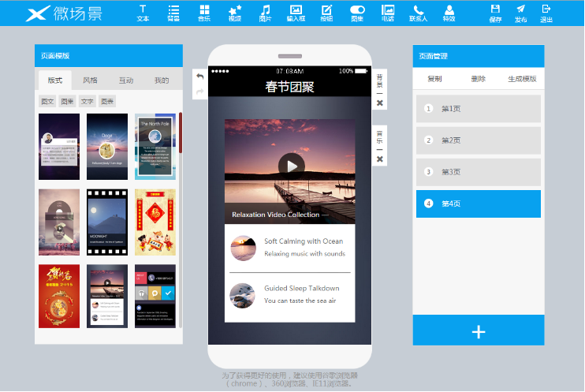
Task: Select 第2页 in the page list
Action: (x=478, y=140)
